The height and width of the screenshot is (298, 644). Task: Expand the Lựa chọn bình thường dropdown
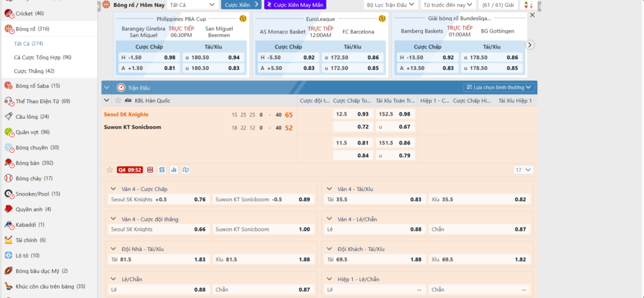click(x=499, y=87)
